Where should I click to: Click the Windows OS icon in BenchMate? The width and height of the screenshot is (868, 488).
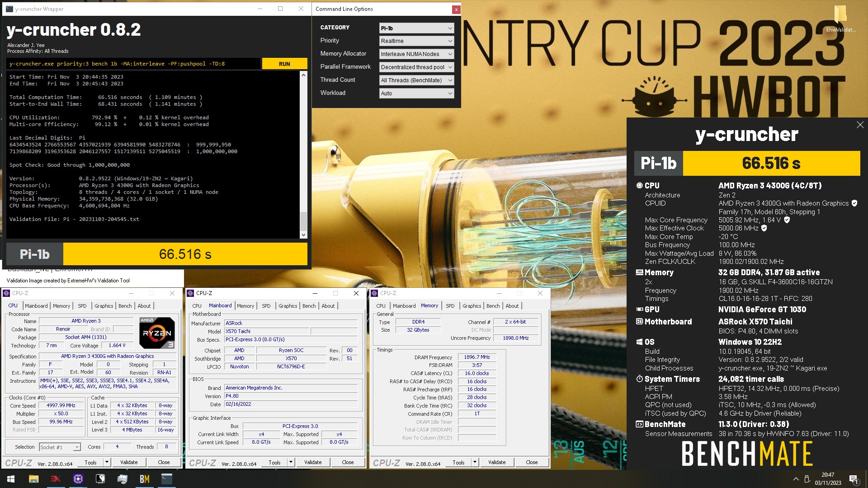639,342
